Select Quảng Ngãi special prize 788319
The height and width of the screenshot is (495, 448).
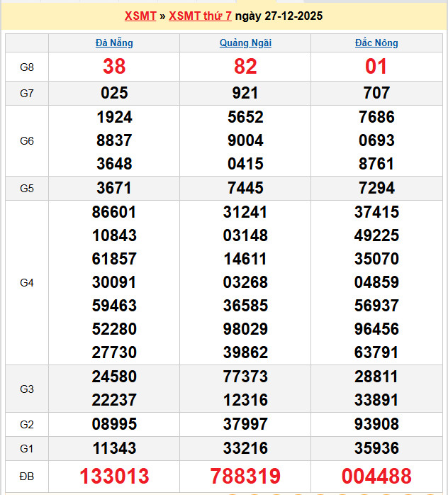tap(245, 476)
